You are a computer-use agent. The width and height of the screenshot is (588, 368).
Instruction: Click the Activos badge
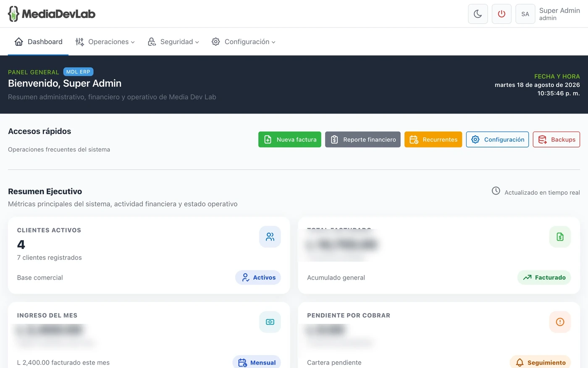point(258,278)
